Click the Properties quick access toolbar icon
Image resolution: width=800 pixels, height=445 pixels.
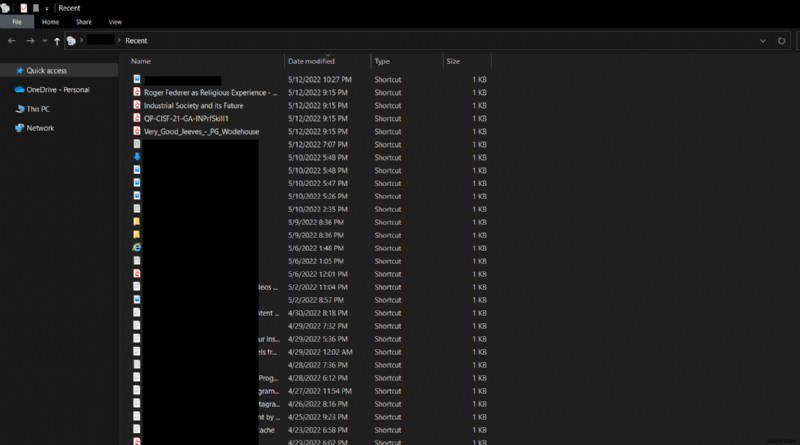pos(23,8)
